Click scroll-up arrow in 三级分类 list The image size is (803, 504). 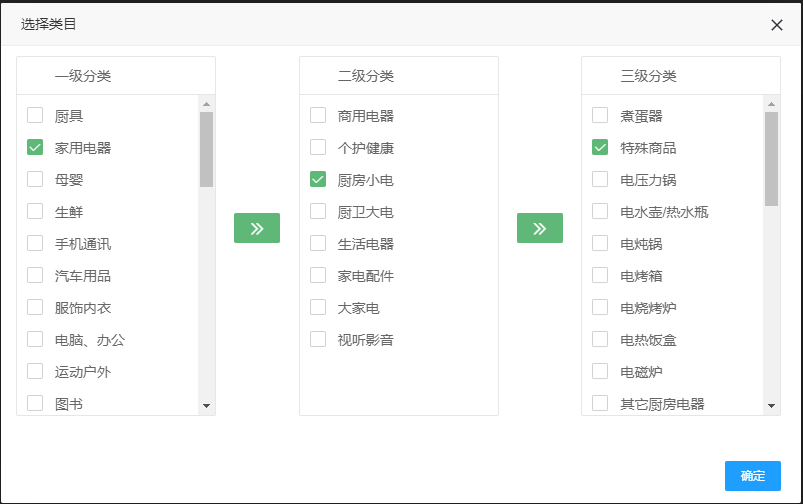(x=771, y=104)
